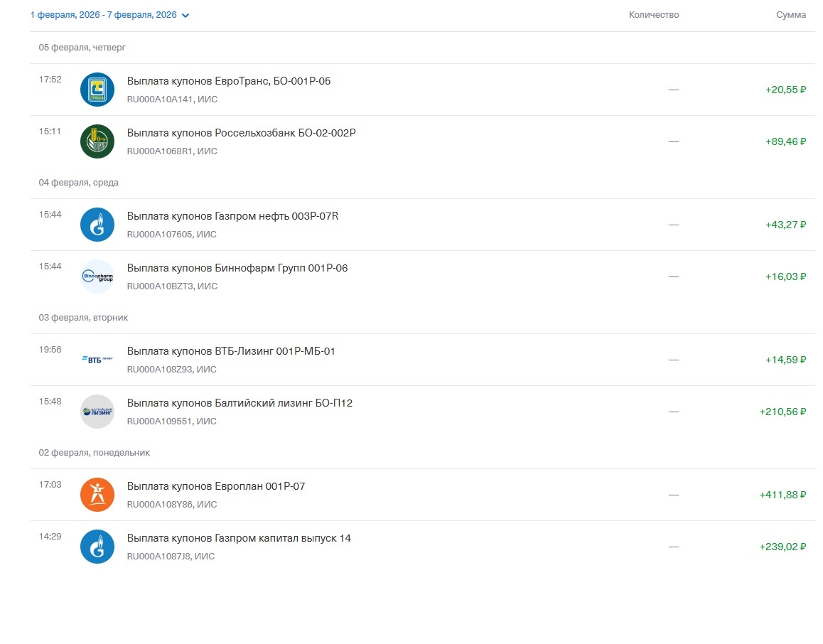Viewport: 823px width, 644px height.
Task: Open Выплата купонов Балтийский лизинг БО-П12
Action: [240, 402]
